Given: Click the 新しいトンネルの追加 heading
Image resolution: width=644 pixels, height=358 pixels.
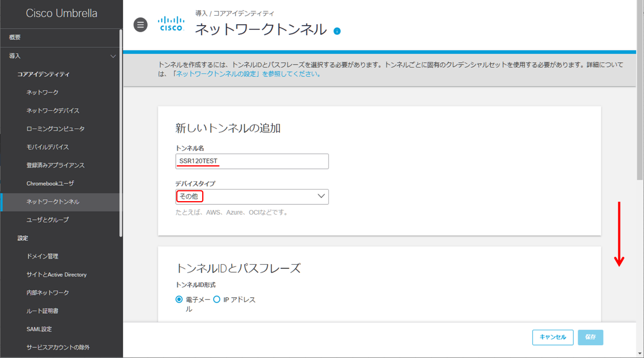Looking at the screenshot, I should tap(228, 128).
